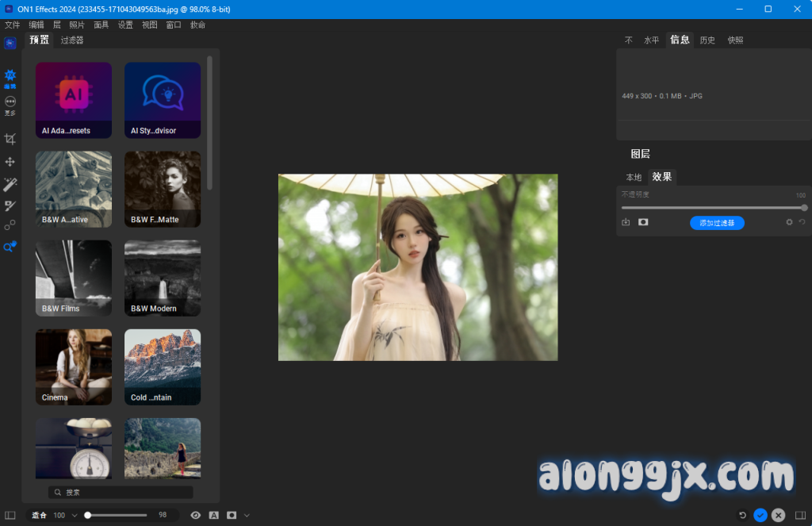
Task: Select the AI Quick Mask wand tool
Action: [10, 184]
